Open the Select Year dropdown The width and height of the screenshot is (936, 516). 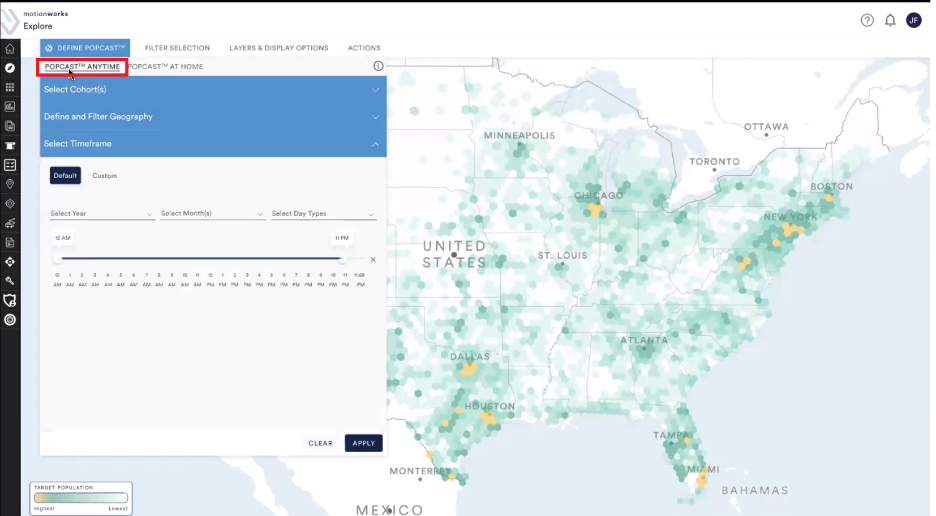[x=102, y=214]
